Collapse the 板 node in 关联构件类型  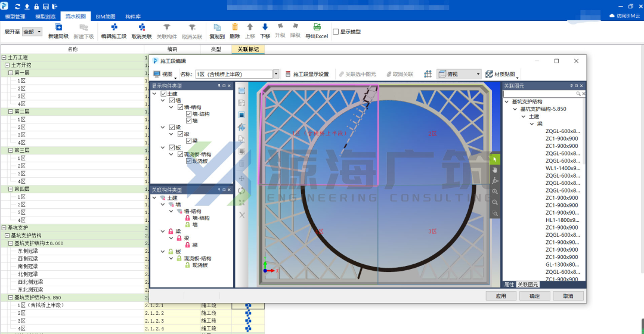pos(163,252)
